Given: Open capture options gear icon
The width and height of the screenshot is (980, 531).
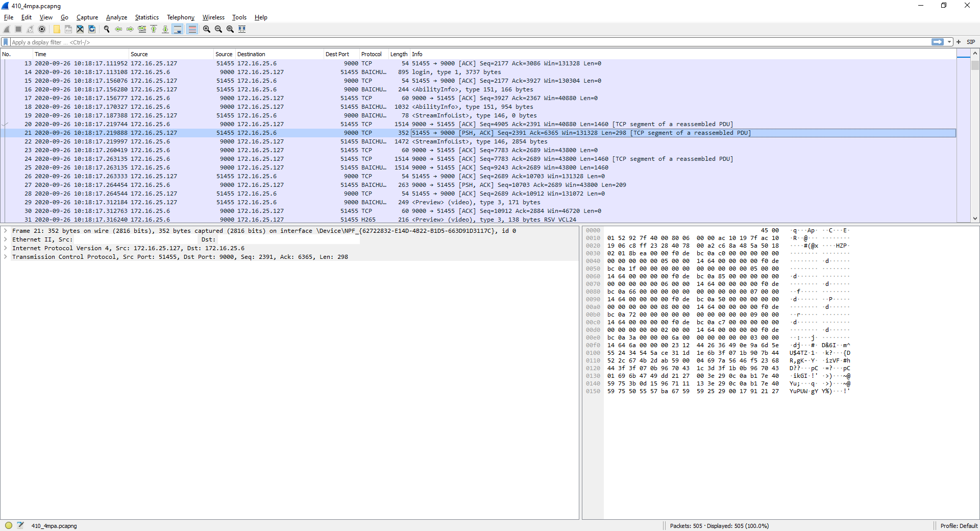Looking at the screenshot, I should point(42,29).
